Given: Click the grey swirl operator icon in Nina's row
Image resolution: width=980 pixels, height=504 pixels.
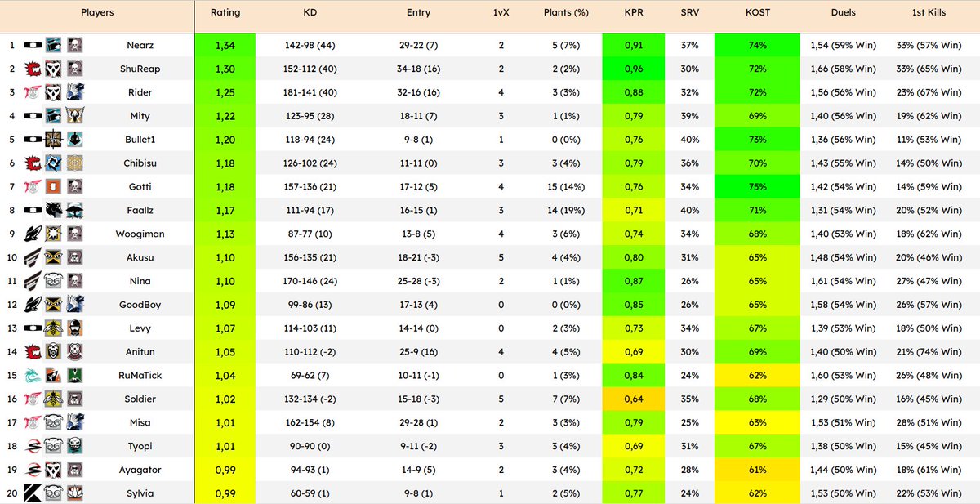Looking at the screenshot, I should tap(54, 281).
